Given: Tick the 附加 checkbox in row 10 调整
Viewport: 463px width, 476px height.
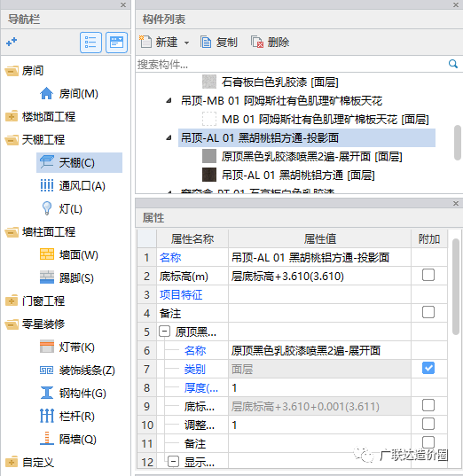Looking at the screenshot, I should [x=428, y=424].
